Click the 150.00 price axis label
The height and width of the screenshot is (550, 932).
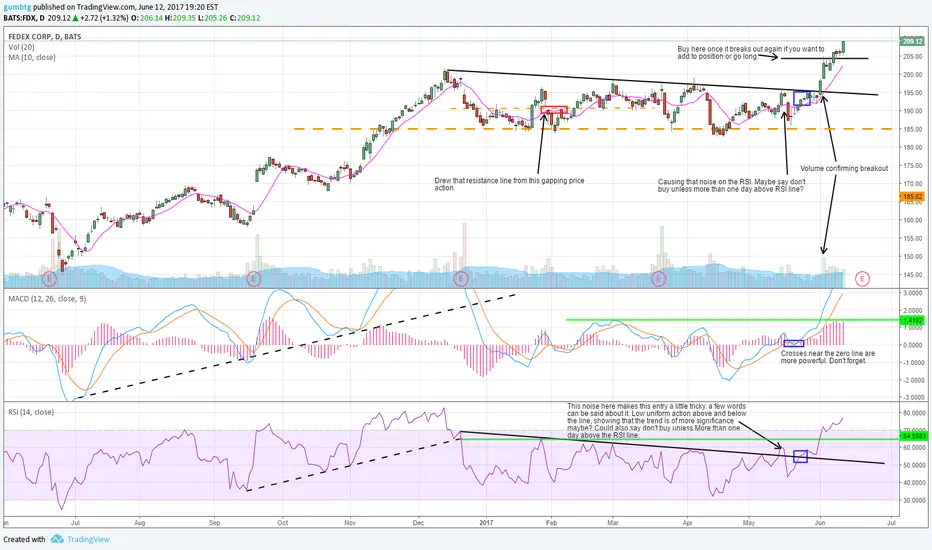912,257
